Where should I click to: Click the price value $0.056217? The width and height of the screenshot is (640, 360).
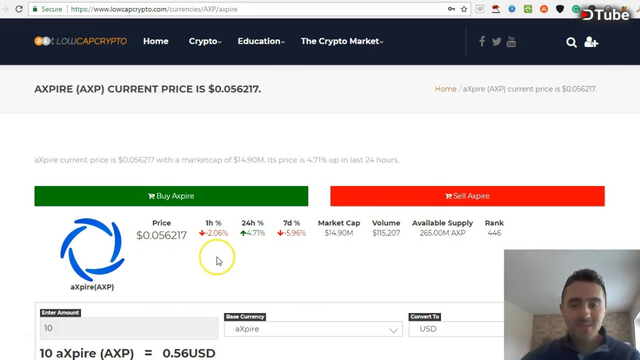pyautogui.click(x=162, y=235)
